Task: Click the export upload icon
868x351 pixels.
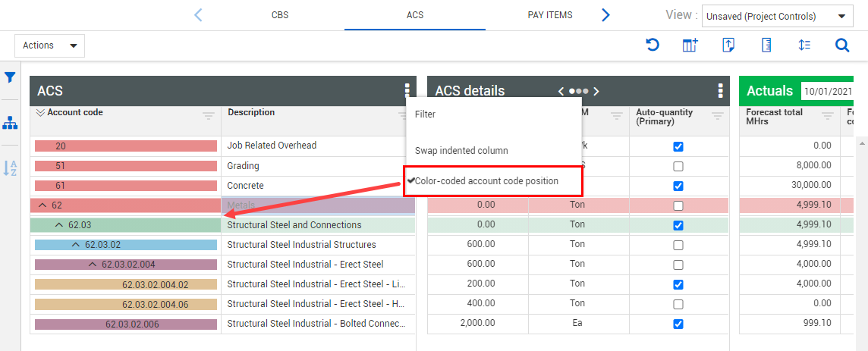Action: click(728, 45)
